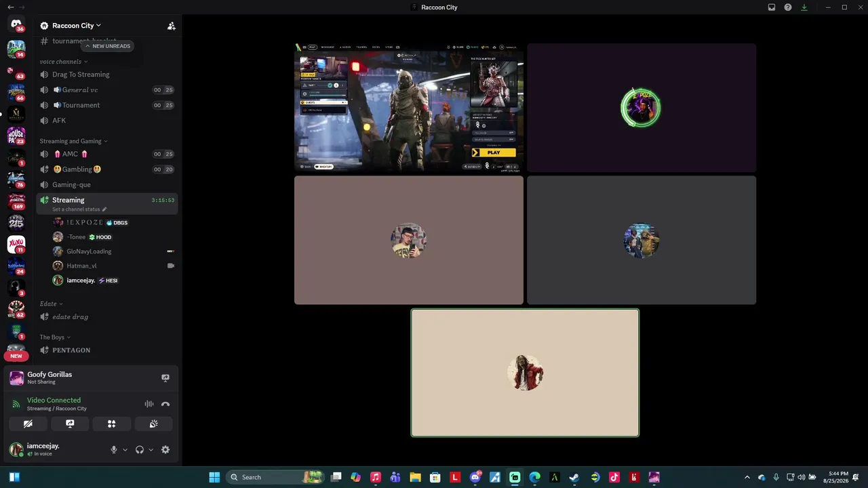Click the green download update icon
The height and width of the screenshot is (488, 868).
pyautogui.click(x=804, y=7)
